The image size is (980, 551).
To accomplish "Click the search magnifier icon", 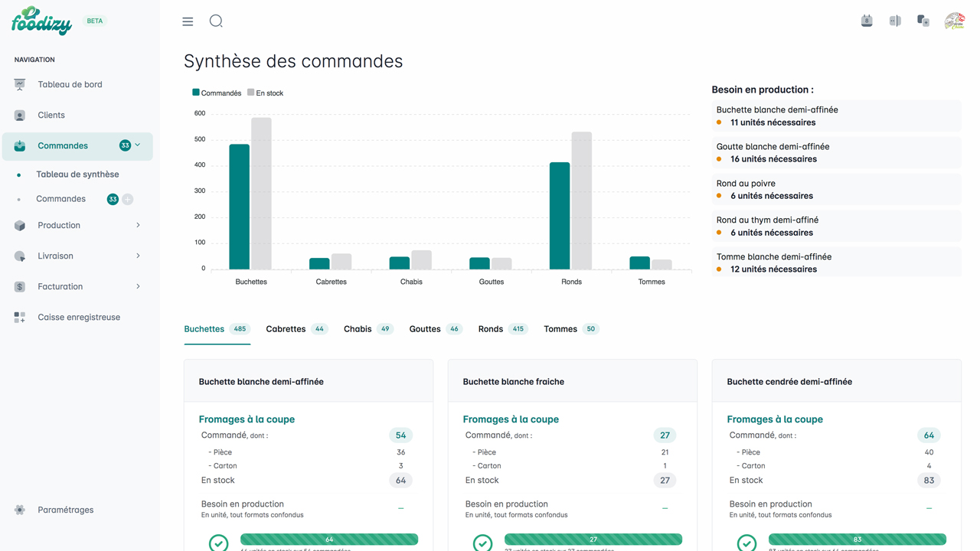I will tap(216, 21).
